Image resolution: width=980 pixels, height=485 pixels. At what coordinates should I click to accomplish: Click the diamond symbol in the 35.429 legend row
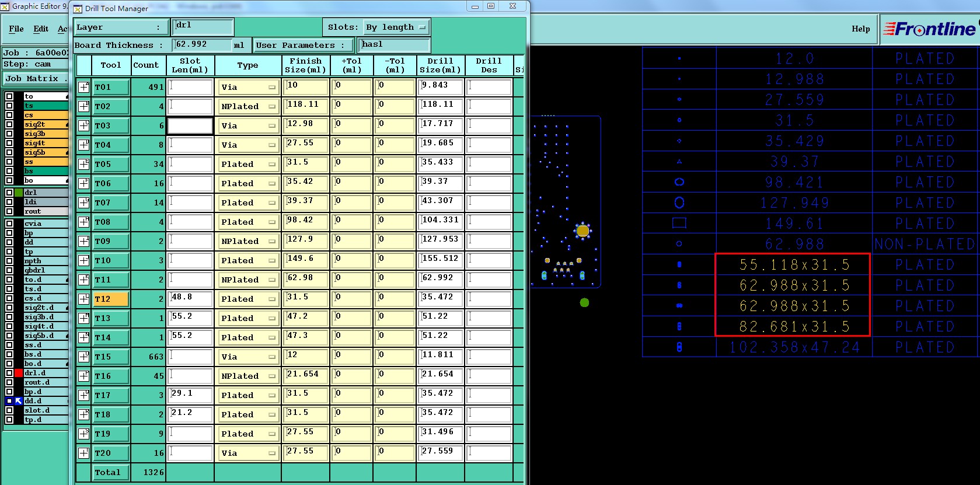click(x=679, y=141)
